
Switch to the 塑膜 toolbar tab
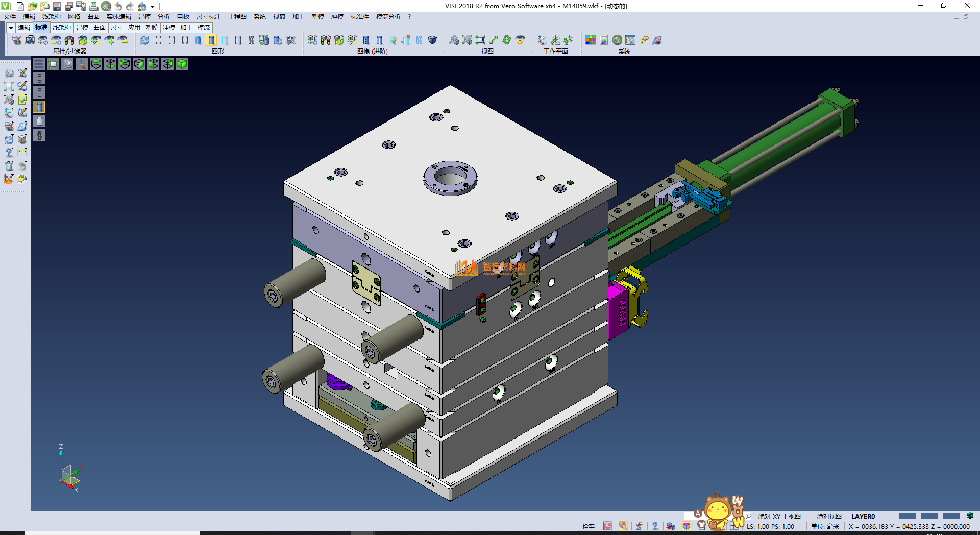click(x=152, y=28)
